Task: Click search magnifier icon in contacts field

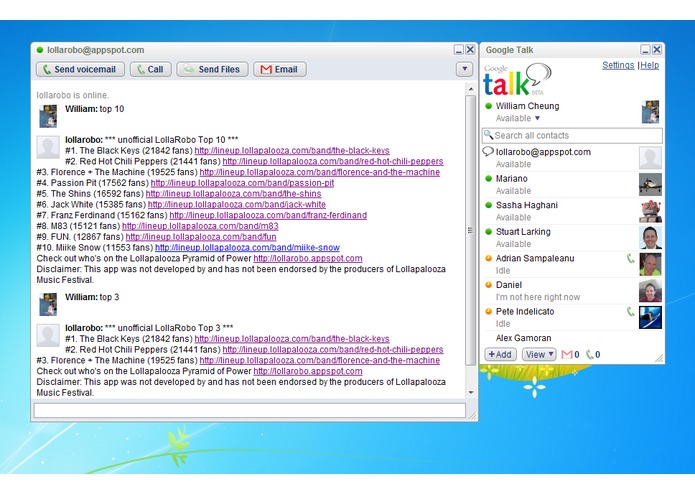Action: point(488,135)
